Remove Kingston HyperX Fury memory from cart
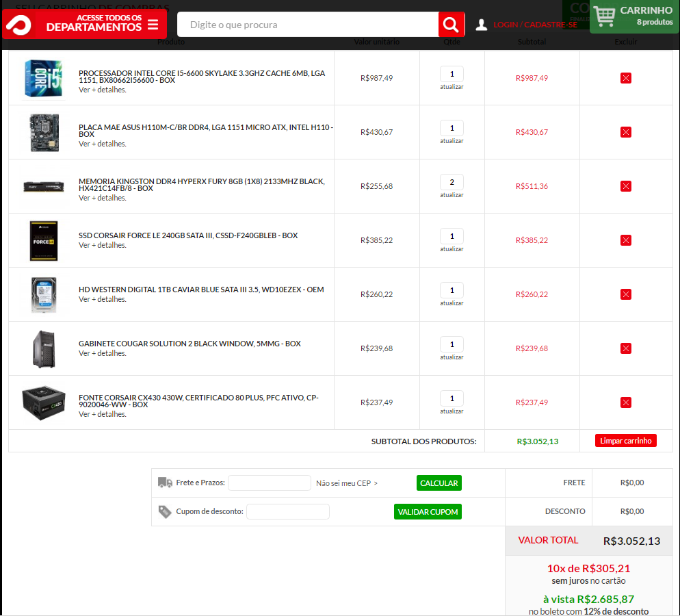 coord(625,186)
